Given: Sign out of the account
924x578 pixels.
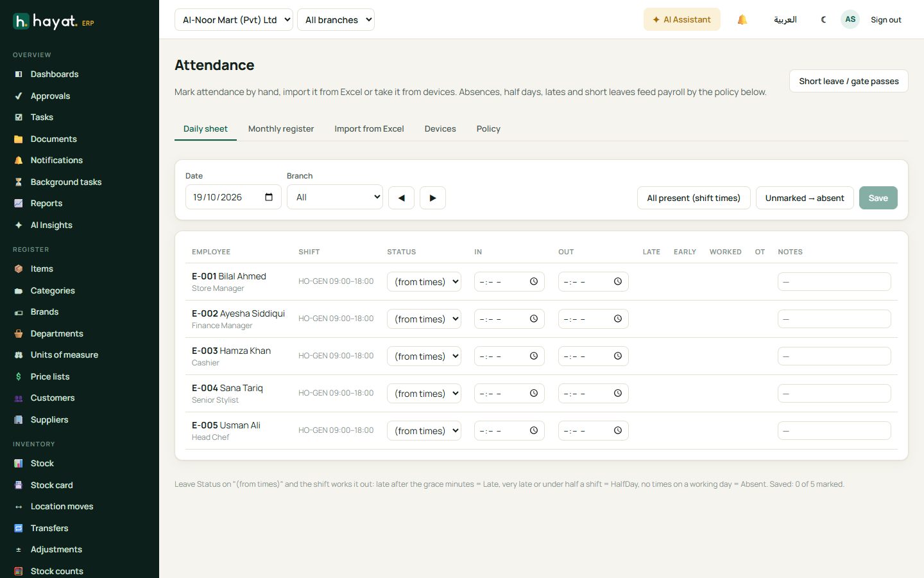Looking at the screenshot, I should point(886,20).
